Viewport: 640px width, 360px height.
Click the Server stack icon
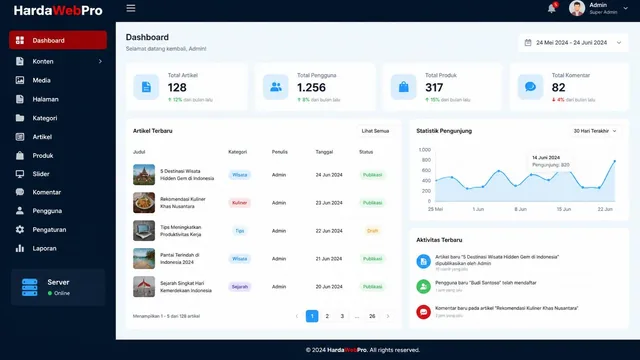tap(29, 287)
